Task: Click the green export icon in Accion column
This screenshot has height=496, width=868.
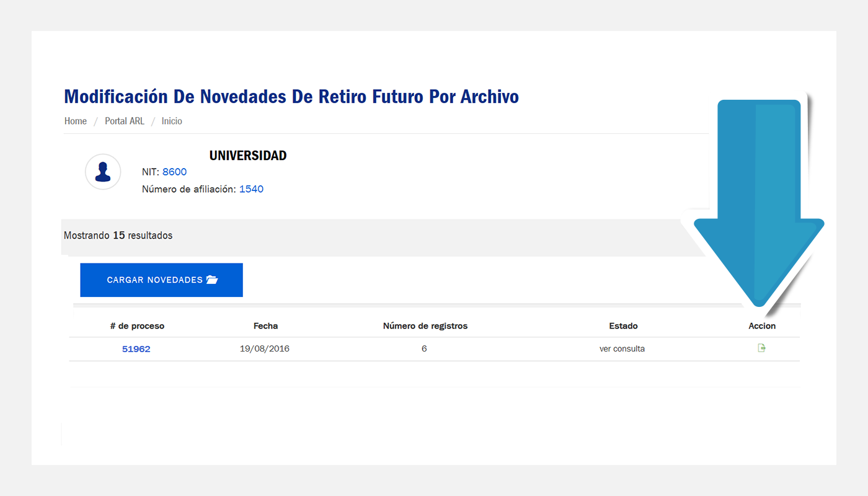Action: [x=761, y=348]
